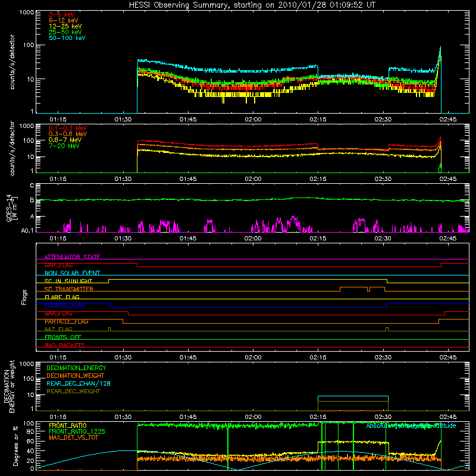The image size is (476, 476).
Task: Pick the 50-100 keV legend label
Action: coord(67,38)
